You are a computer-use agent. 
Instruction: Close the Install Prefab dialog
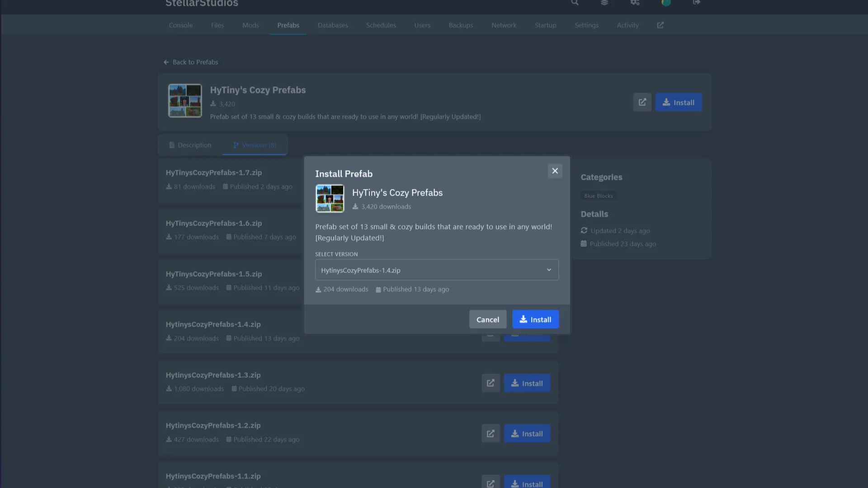(555, 171)
